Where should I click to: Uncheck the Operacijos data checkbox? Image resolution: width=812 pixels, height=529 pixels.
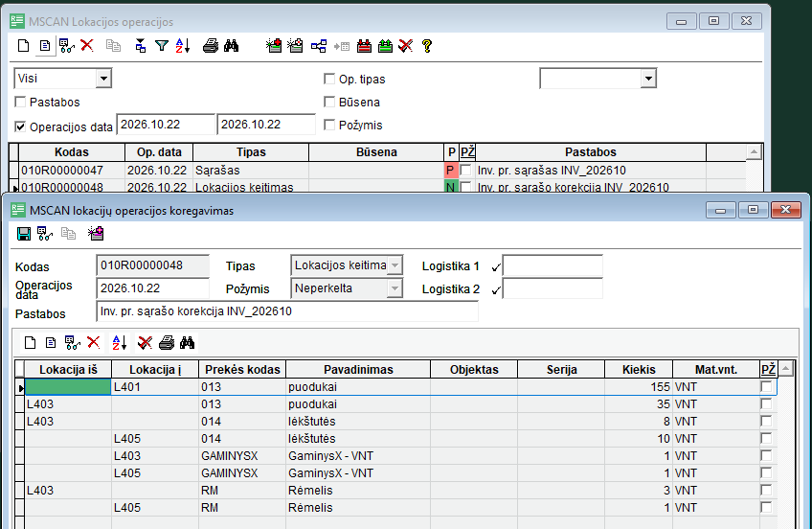21,126
